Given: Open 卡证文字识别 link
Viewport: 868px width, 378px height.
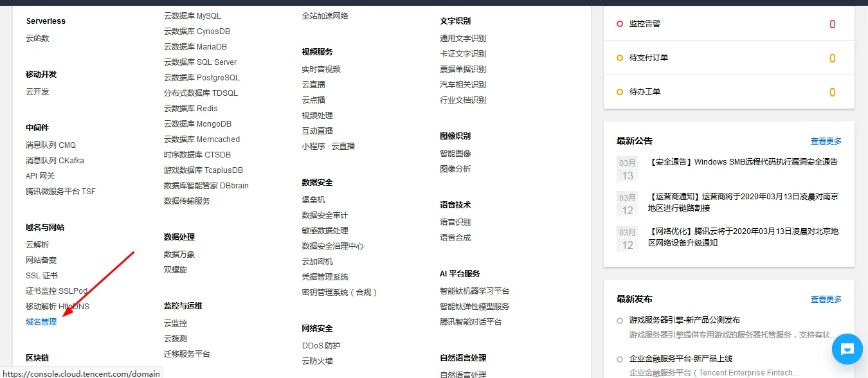Looking at the screenshot, I should 463,54.
